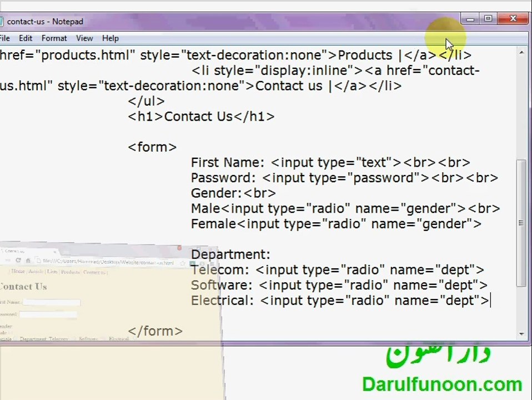Click the "Contact us |</a></li>" code text
Viewport: 532px width, 400px height.
(328, 86)
